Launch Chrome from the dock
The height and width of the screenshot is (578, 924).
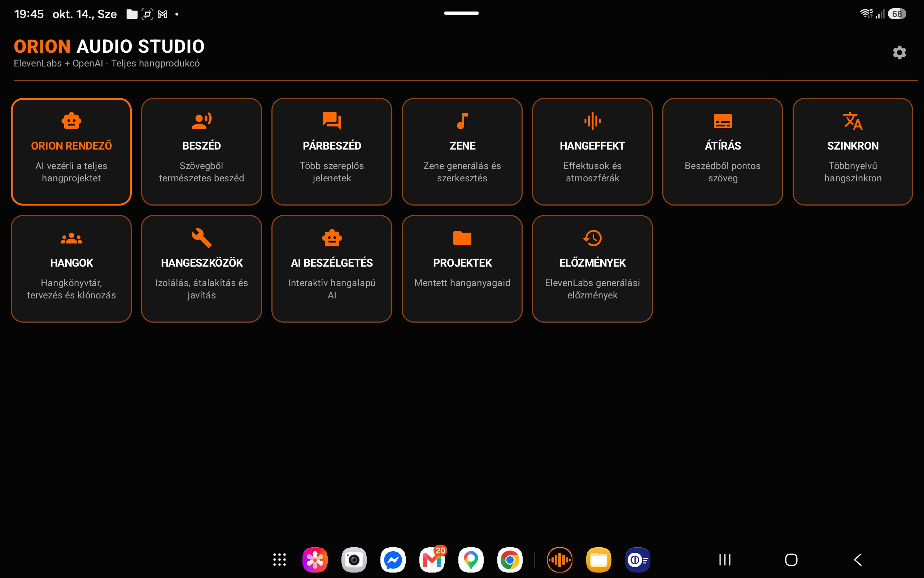(510, 560)
